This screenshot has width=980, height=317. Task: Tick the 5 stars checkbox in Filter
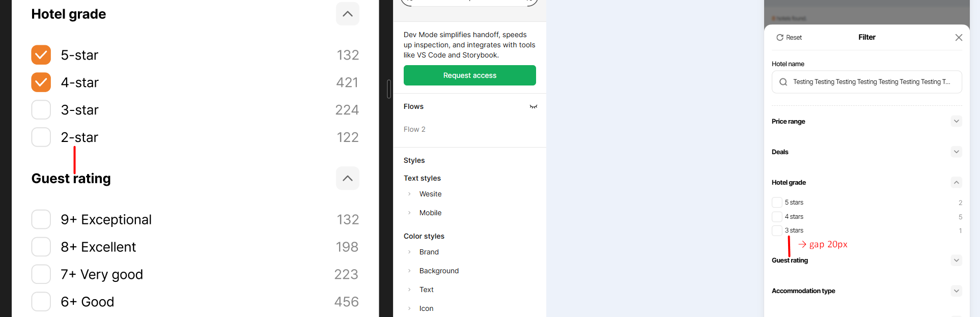pyautogui.click(x=777, y=203)
